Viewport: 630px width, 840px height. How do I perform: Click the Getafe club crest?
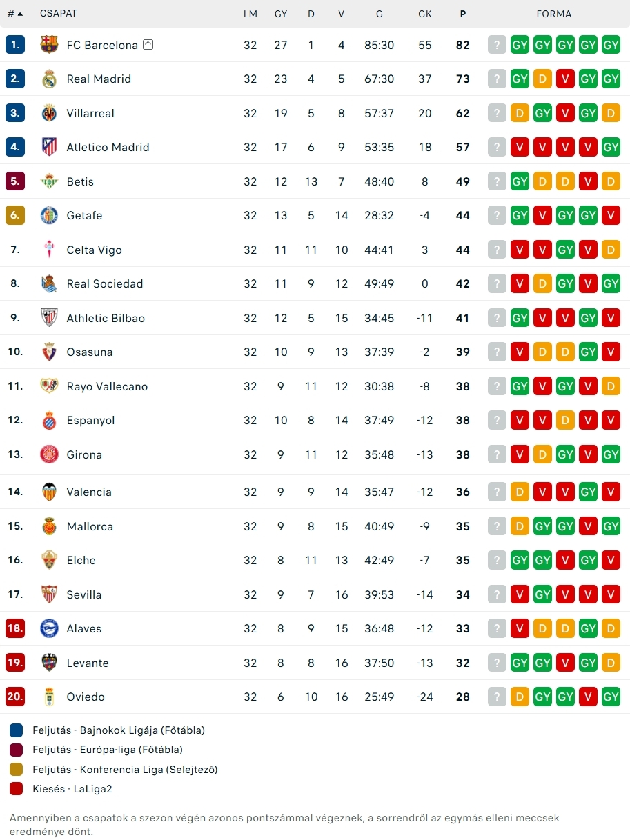point(49,215)
